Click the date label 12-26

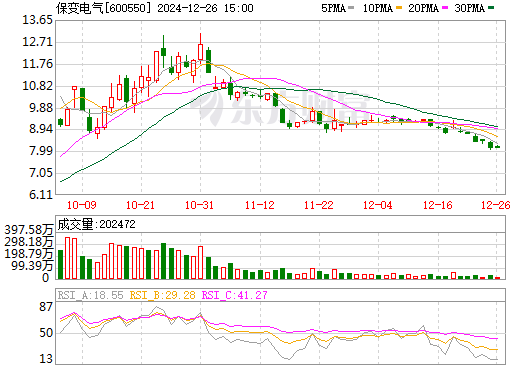(x=496, y=205)
